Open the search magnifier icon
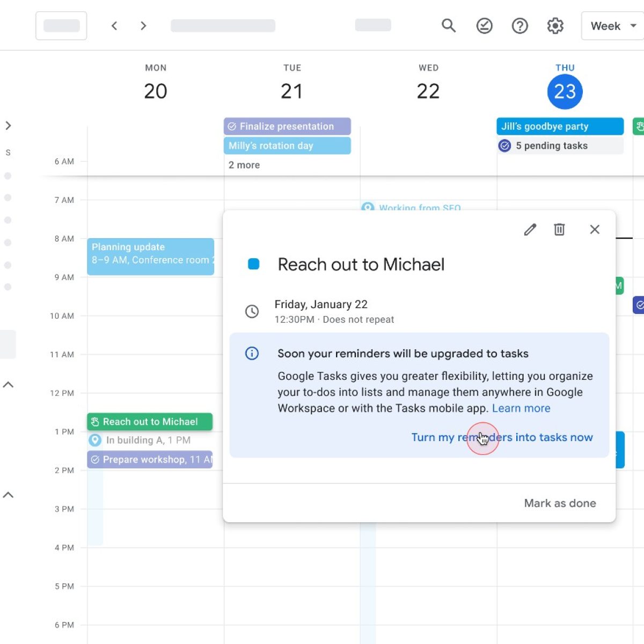Image resolution: width=644 pixels, height=644 pixels. pos(449,26)
